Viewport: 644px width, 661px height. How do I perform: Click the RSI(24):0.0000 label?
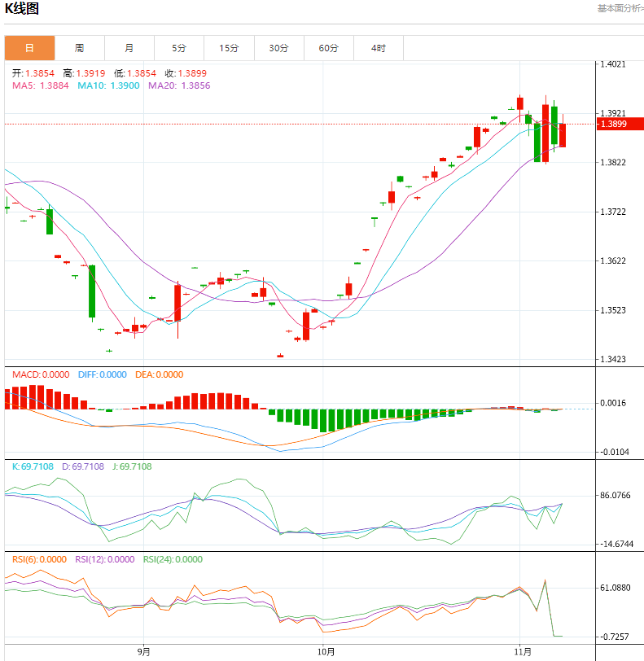tap(173, 559)
